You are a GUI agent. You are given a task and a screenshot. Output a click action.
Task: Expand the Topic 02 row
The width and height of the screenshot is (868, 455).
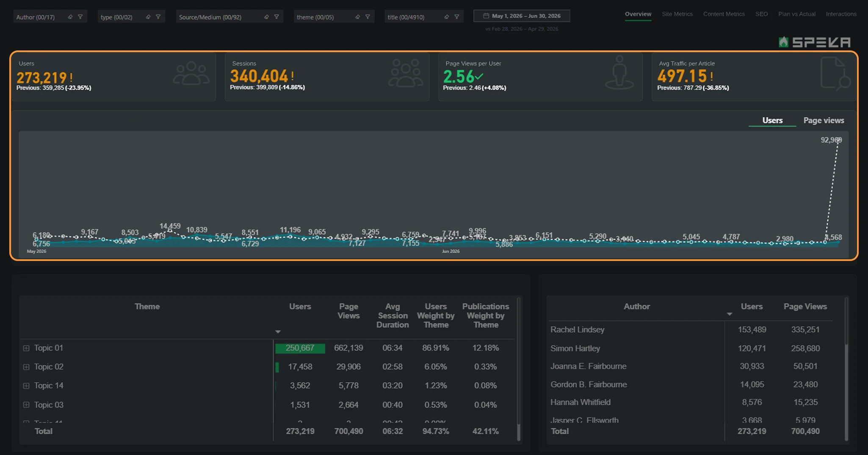point(26,367)
